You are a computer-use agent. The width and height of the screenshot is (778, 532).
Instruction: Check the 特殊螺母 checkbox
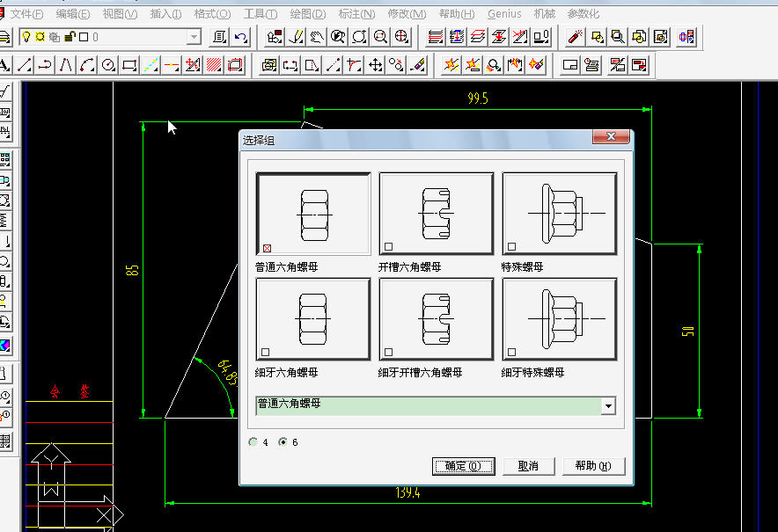click(x=511, y=246)
